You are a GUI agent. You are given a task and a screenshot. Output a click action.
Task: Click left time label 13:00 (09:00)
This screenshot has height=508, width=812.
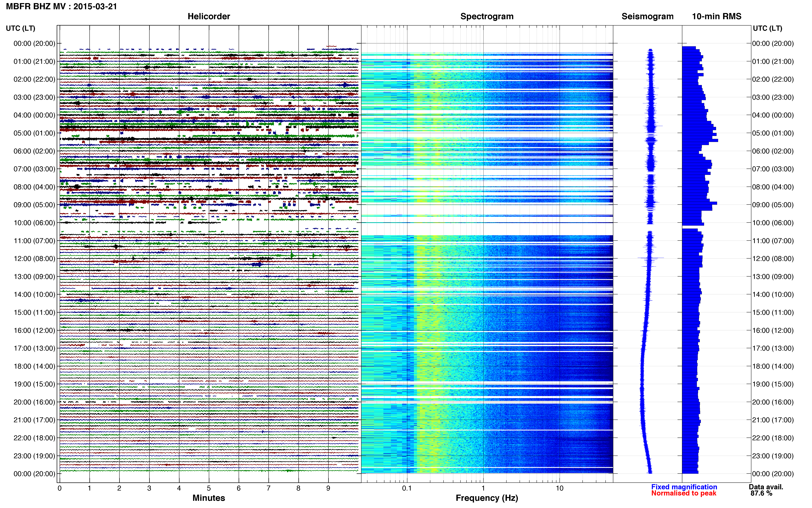(34, 277)
